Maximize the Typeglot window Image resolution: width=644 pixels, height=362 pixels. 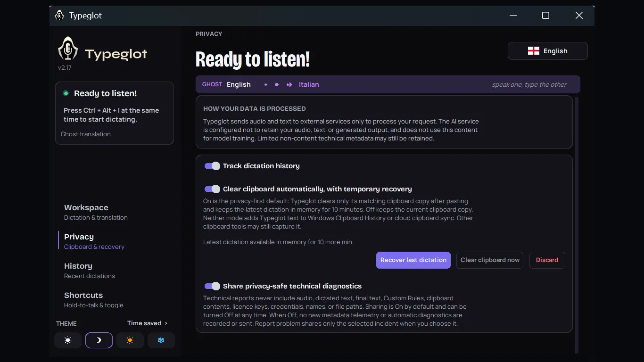click(545, 16)
